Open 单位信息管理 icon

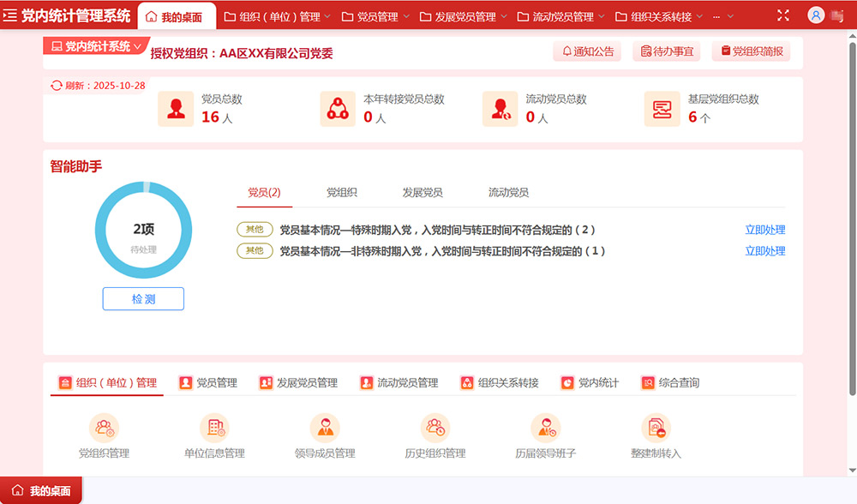click(x=214, y=428)
